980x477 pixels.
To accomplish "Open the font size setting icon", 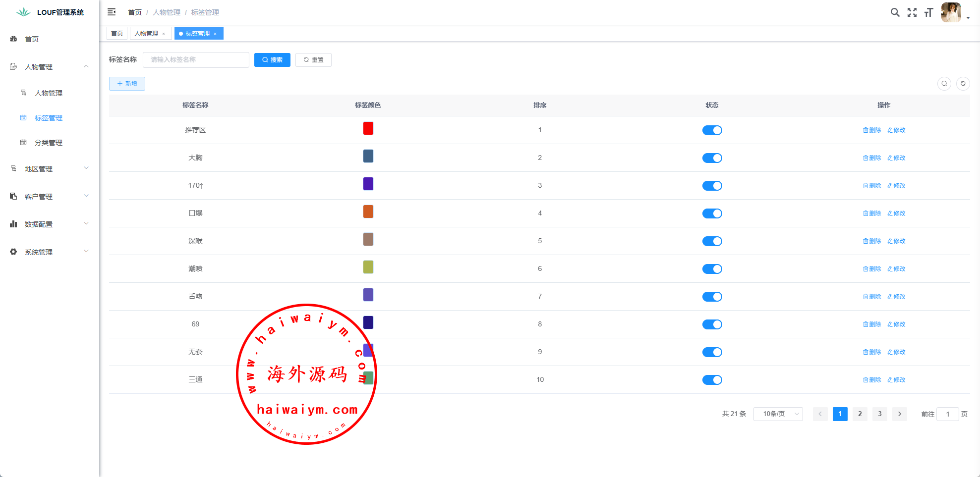I will coord(928,12).
